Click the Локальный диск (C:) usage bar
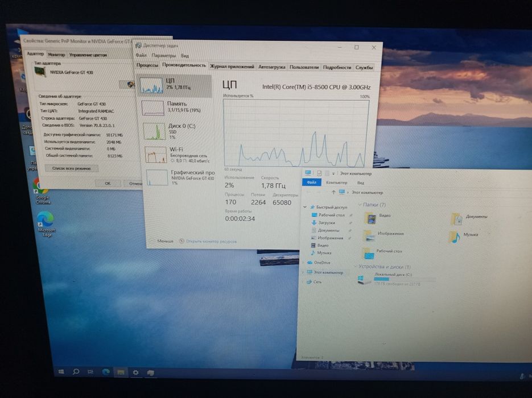The image size is (532, 398). pos(405,279)
